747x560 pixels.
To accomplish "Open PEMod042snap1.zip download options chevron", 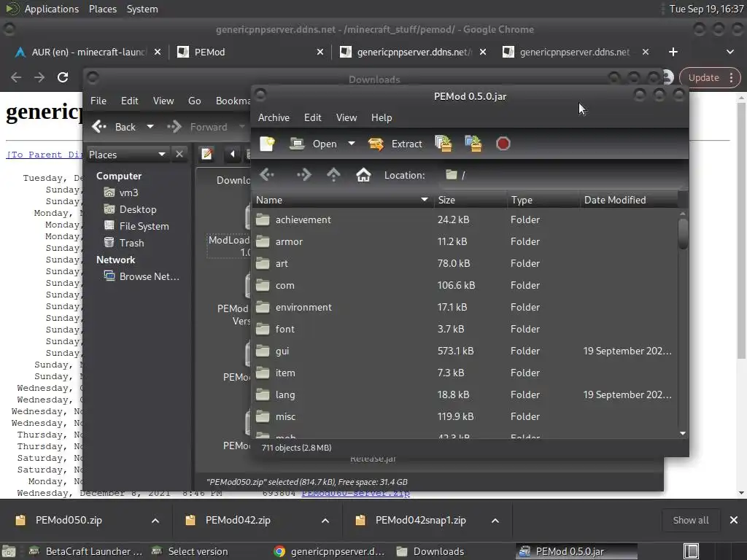I will pos(495,521).
